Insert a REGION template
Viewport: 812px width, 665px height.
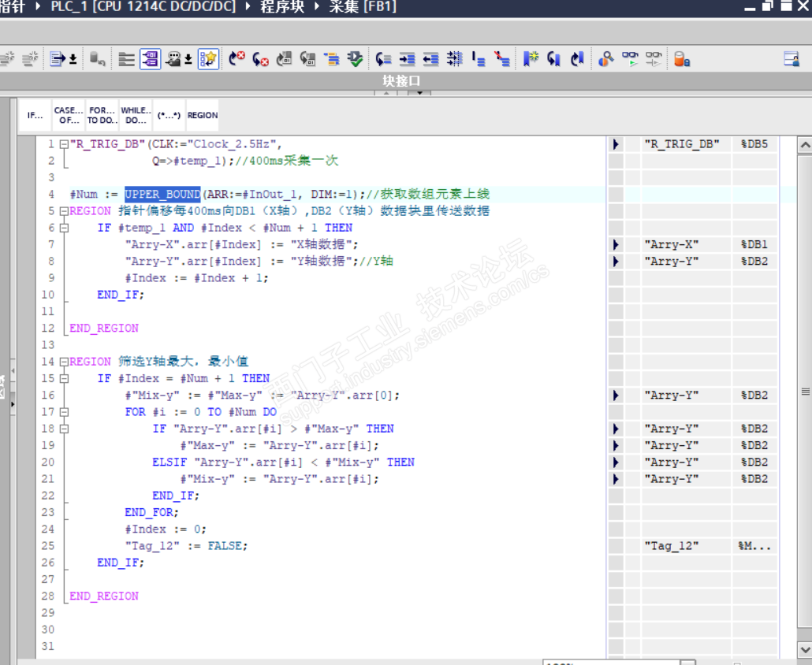pyautogui.click(x=203, y=115)
